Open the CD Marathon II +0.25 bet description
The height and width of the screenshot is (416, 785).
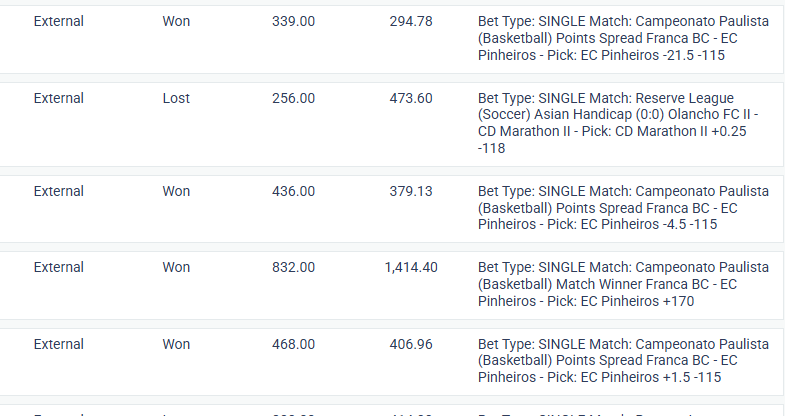tap(618, 123)
